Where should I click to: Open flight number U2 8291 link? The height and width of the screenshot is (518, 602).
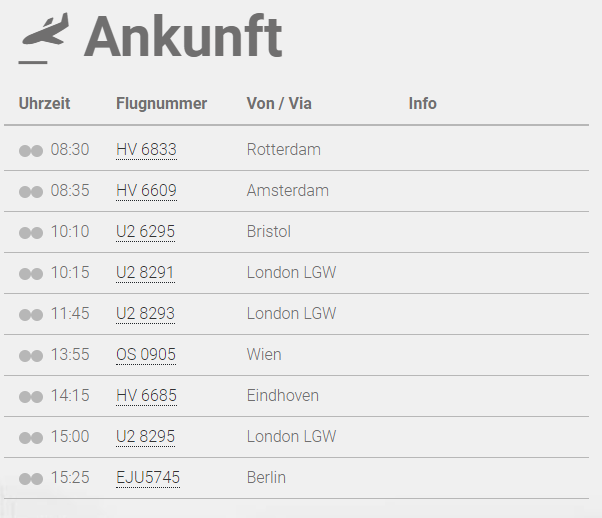tap(145, 273)
